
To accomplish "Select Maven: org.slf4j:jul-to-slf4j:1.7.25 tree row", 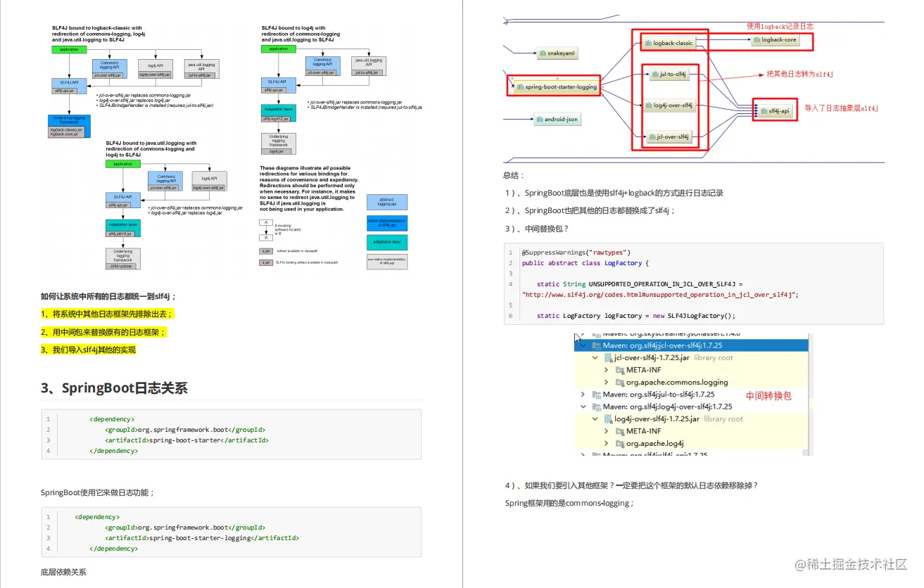I will pyautogui.click(x=691, y=395).
